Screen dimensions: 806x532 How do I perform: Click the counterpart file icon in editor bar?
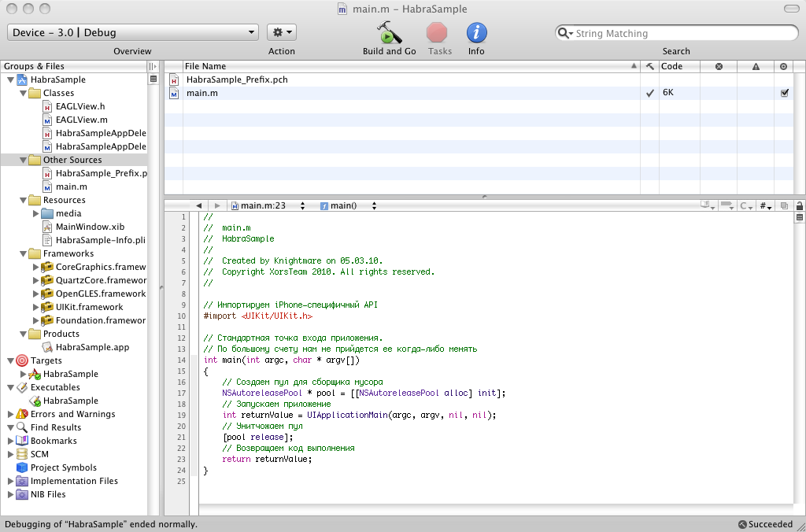point(784,205)
